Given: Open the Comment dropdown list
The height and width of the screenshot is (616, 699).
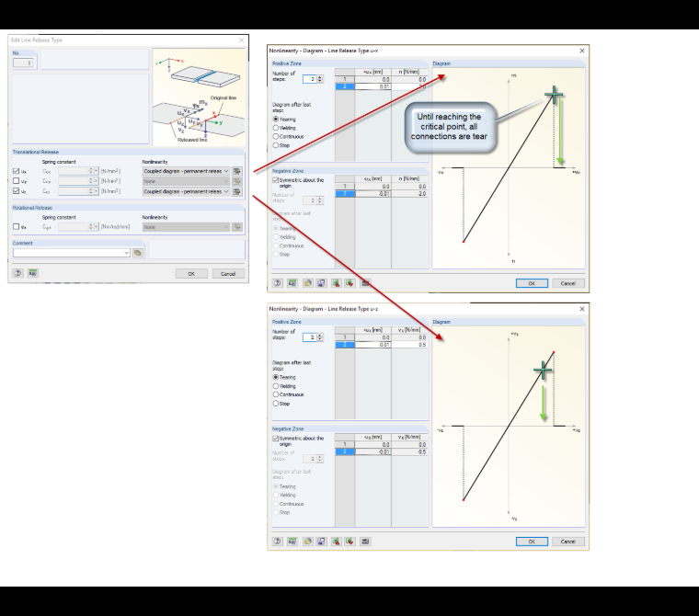Looking at the screenshot, I should 127,253.
